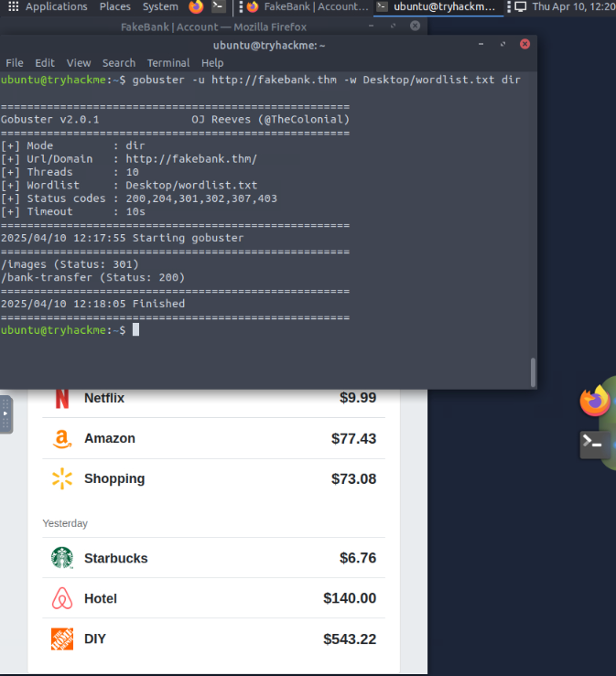Open the terminal Edit menu
Screen dimensions: 616x676
pyautogui.click(x=45, y=63)
